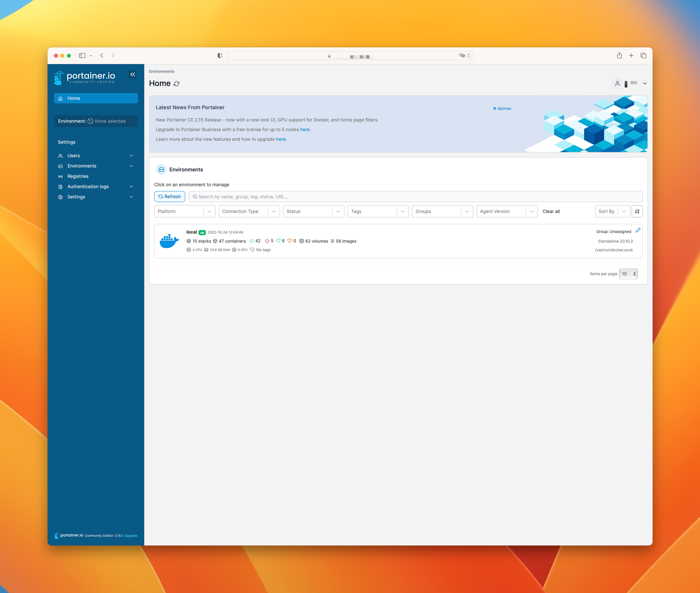Expand the Settings chevron in sidebar
The image size is (700, 593).
point(131,197)
